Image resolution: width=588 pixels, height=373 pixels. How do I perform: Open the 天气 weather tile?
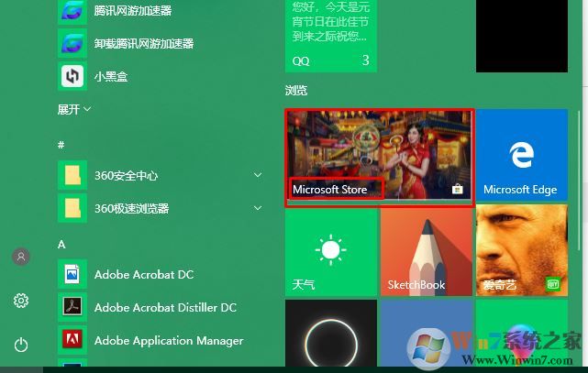click(x=331, y=252)
